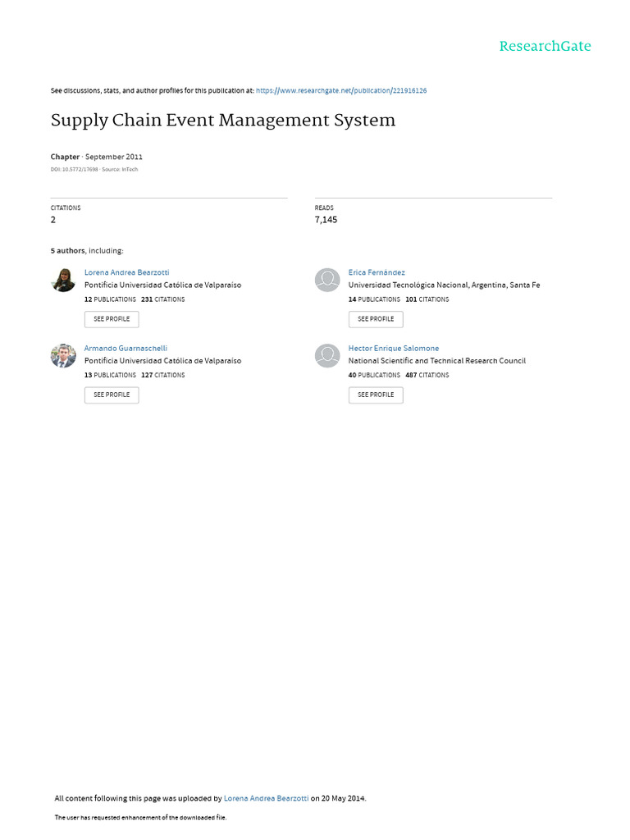
Task: Open Armando Guarnaschelli author name link
Action: [x=126, y=348]
